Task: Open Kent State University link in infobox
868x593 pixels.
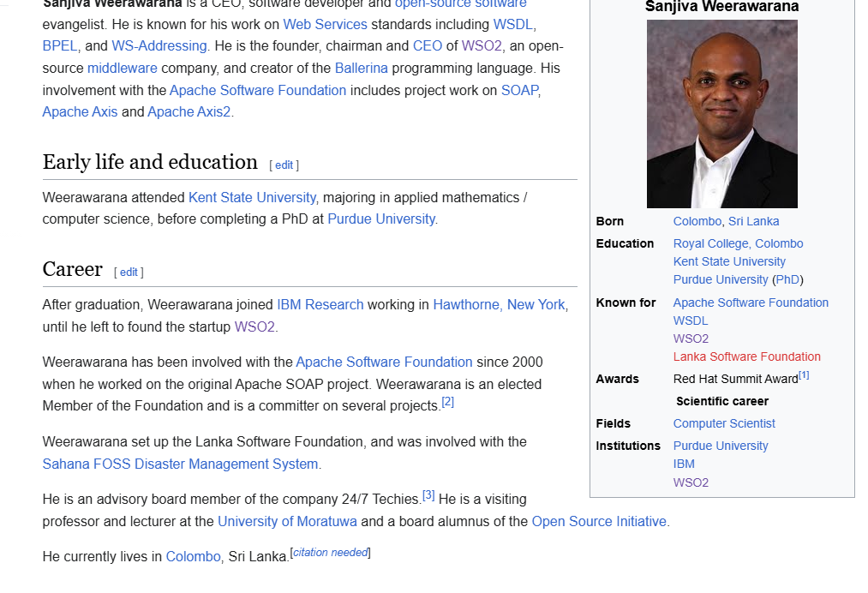Action: (729, 262)
